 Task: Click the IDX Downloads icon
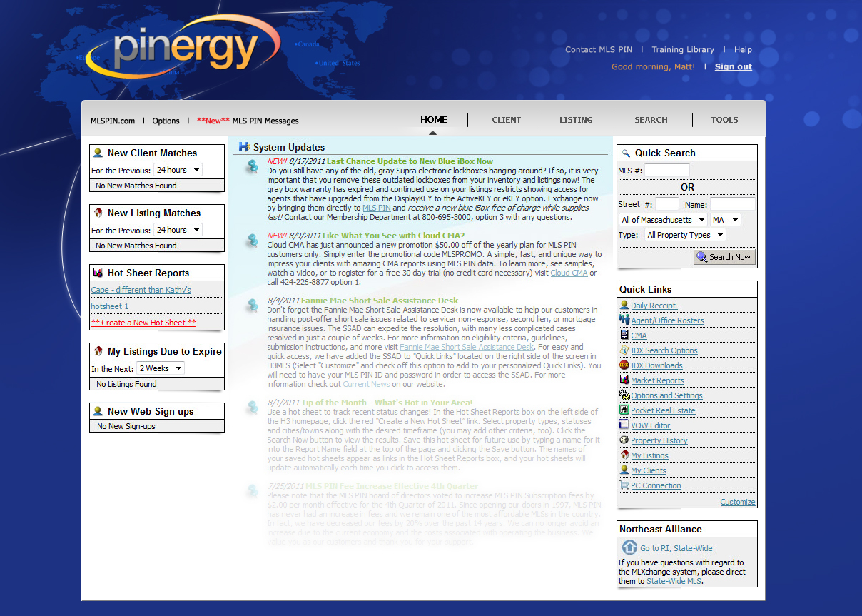coord(624,365)
